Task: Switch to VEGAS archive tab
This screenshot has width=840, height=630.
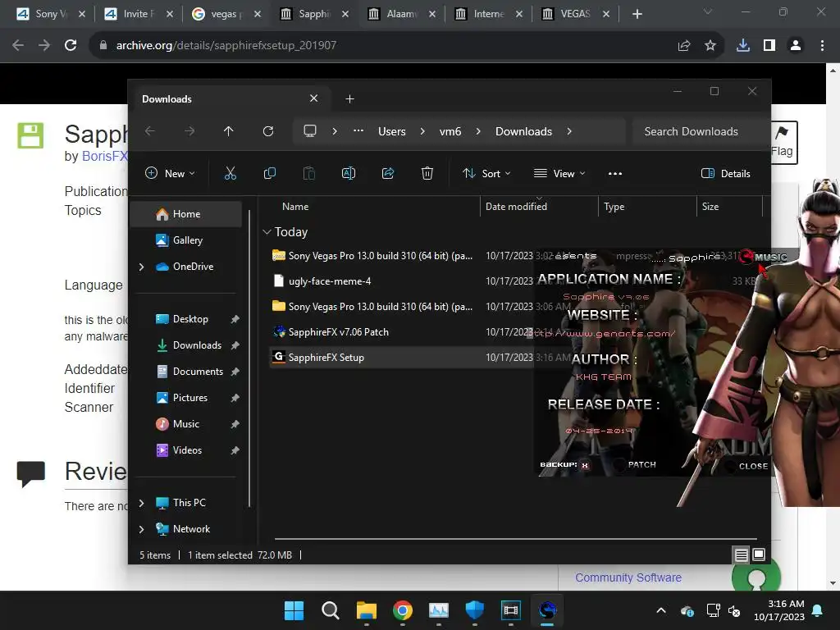Action: (574, 14)
